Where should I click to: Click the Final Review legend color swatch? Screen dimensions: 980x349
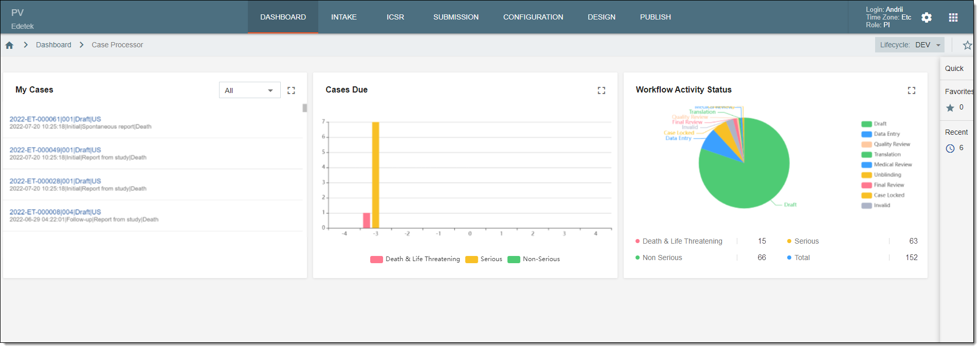[x=866, y=185]
